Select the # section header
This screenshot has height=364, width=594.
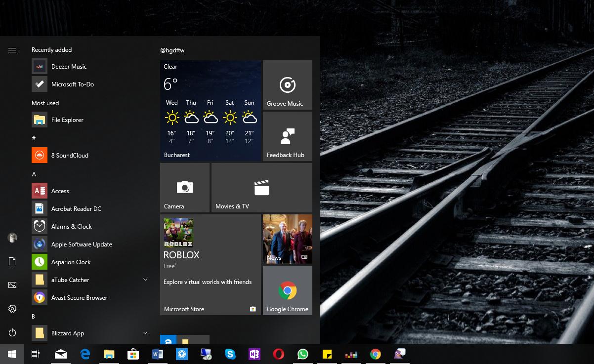click(x=34, y=138)
